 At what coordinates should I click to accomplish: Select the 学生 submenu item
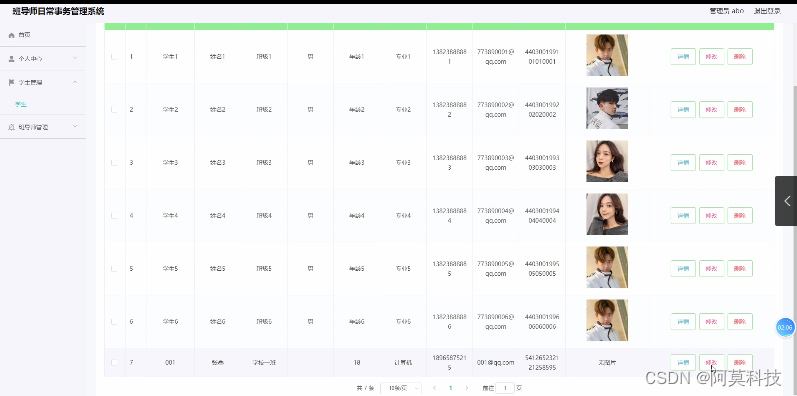pos(21,104)
